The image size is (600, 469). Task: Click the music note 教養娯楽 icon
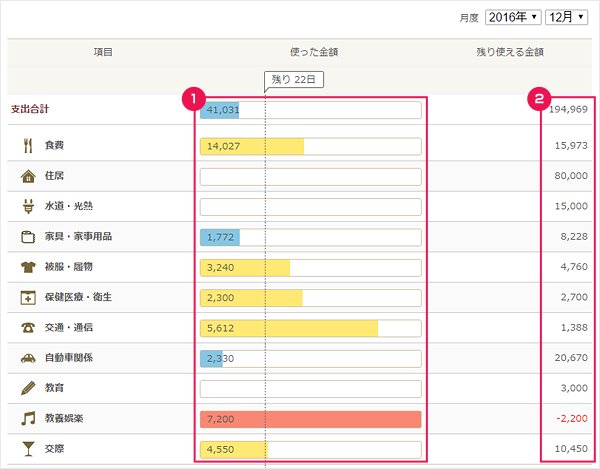point(28,418)
